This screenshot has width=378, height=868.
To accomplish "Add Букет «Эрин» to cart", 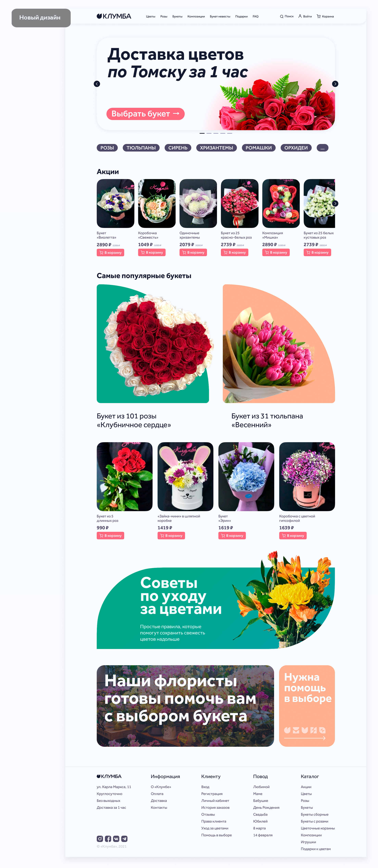I will point(232,536).
